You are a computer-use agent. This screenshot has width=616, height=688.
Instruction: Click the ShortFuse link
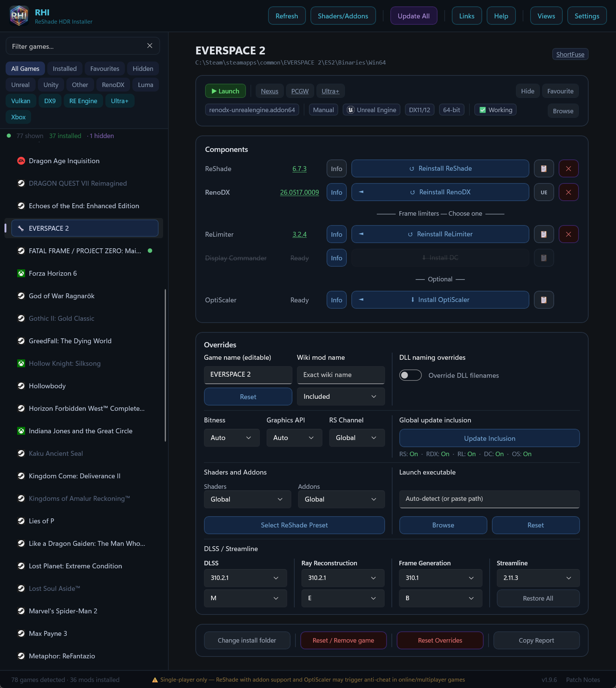570,54
